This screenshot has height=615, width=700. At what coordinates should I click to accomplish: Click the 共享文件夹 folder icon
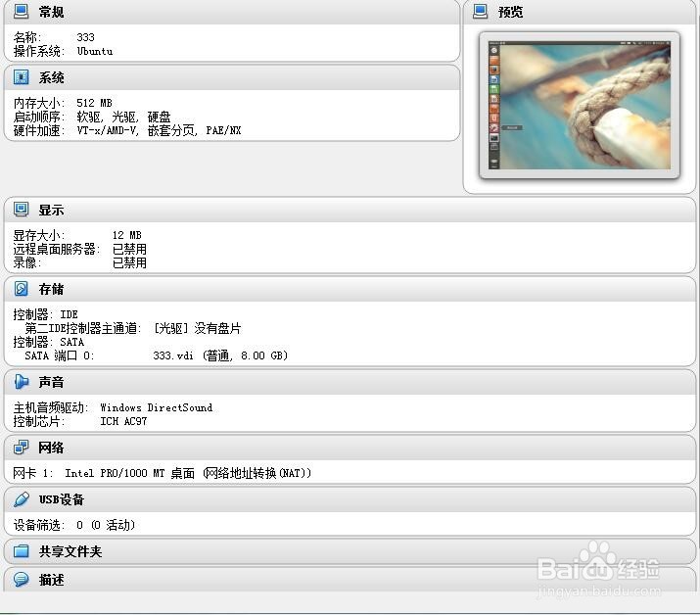[21, 551]
